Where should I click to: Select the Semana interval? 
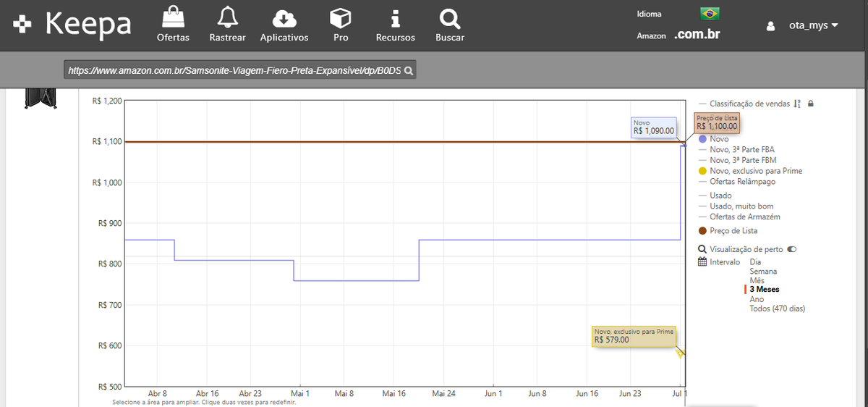click(x=763, y=272)
